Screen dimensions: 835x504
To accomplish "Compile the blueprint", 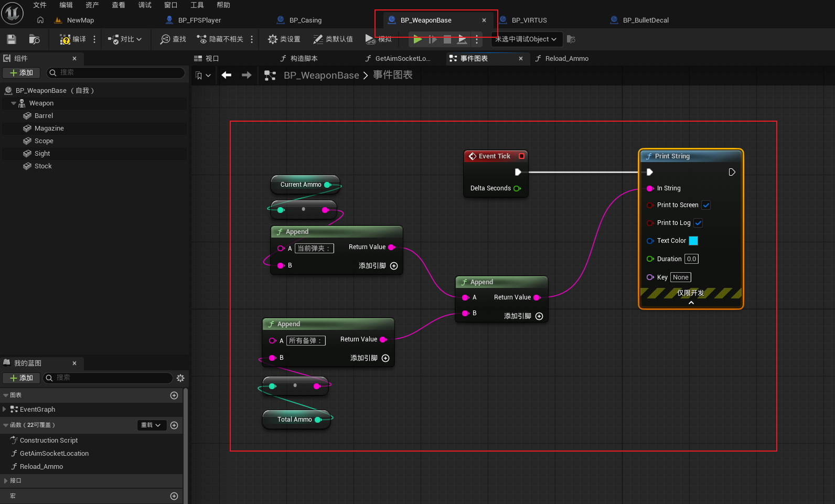I will coord(73,39).
